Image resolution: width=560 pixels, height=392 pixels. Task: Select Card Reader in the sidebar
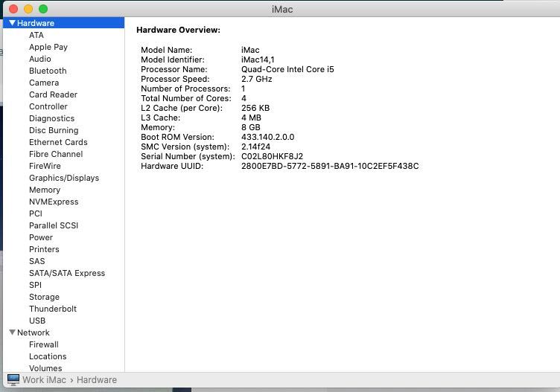click(x=53, y=94)
